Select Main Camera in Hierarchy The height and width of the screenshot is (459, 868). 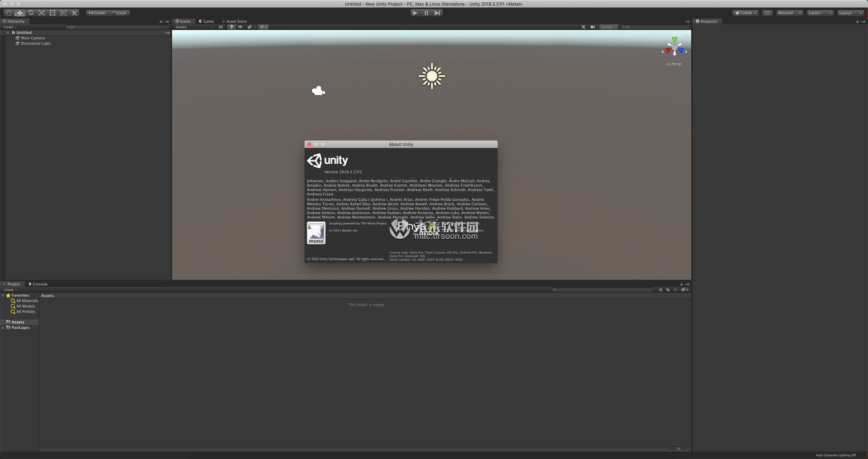(x=33, y=38)
